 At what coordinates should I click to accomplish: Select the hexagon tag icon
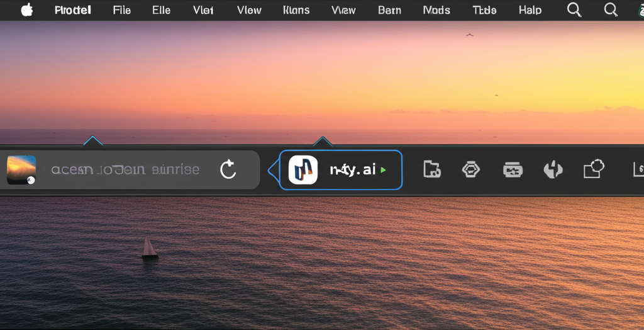471,169
